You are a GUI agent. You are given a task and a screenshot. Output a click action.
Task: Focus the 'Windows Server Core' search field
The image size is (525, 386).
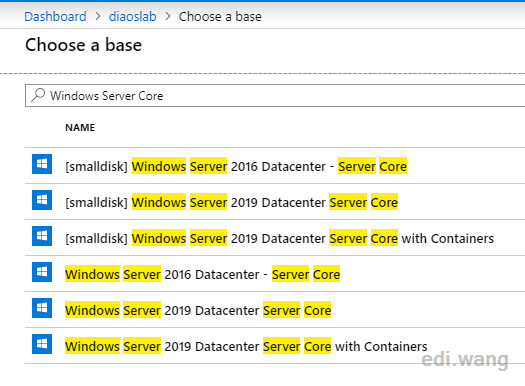pos(275,96)
